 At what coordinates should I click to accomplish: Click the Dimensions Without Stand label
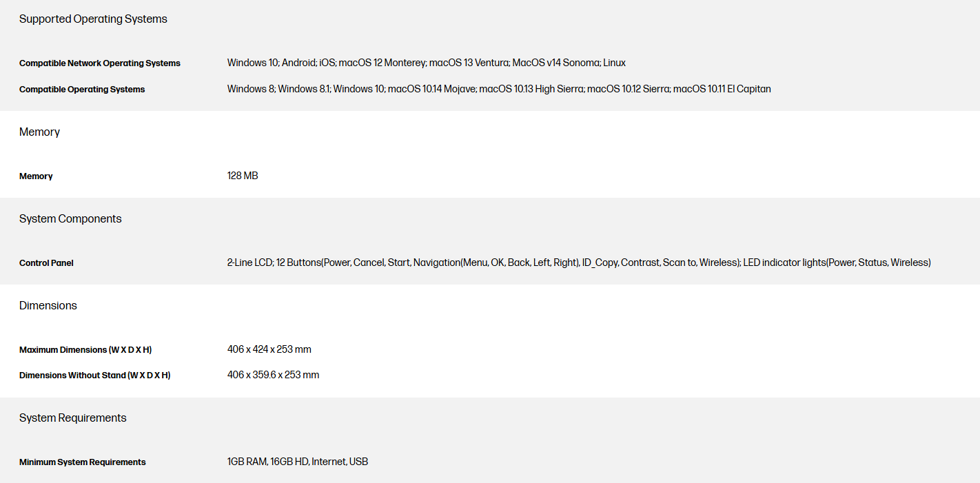94,376
